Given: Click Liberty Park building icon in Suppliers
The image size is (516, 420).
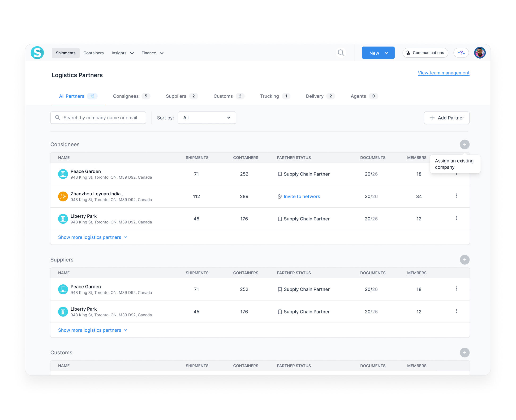Looking at the screenshot, I should [x=63, y=312].
